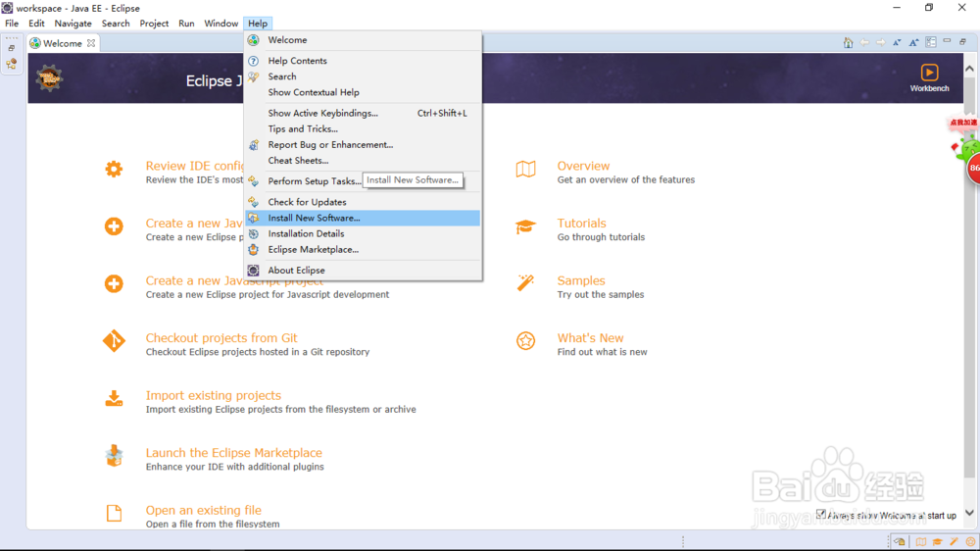Open the Tutorials link
The height and width of the screenshot is (551, 980).
(x=581, y=224)
